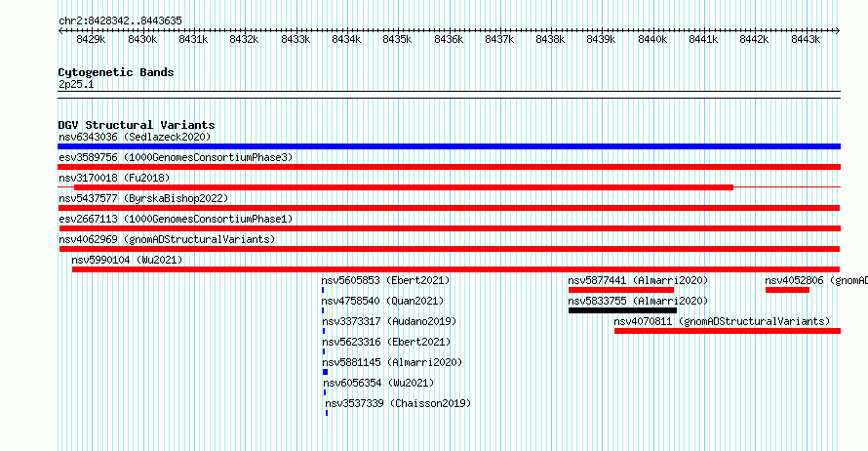The image size is (868, 451).
Task: Click the 8429k ruler position
Action: tap(91, 39)
